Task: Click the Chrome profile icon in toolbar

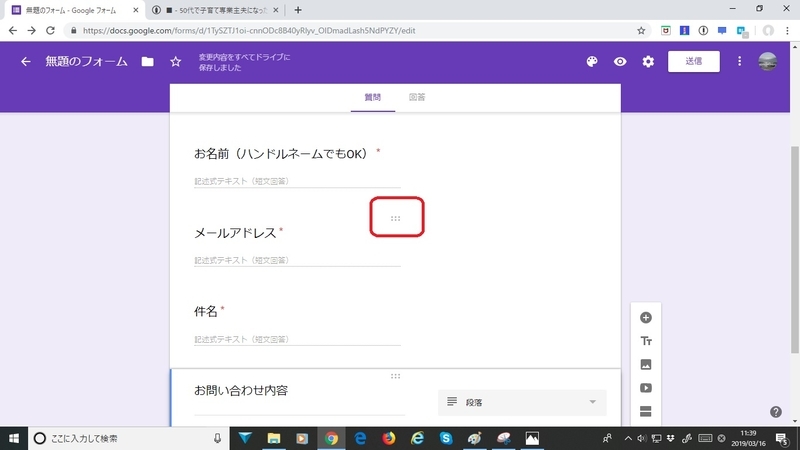Action: (x=768, y=31)
